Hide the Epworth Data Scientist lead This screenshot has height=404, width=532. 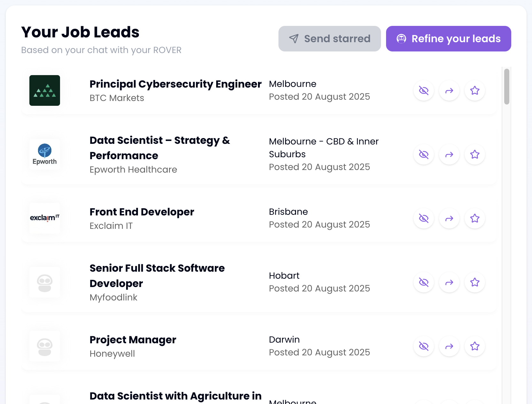423,154
